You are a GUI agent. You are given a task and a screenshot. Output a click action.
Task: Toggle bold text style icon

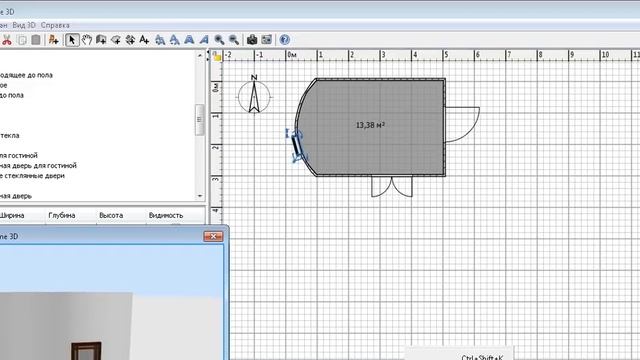point(189,40)
